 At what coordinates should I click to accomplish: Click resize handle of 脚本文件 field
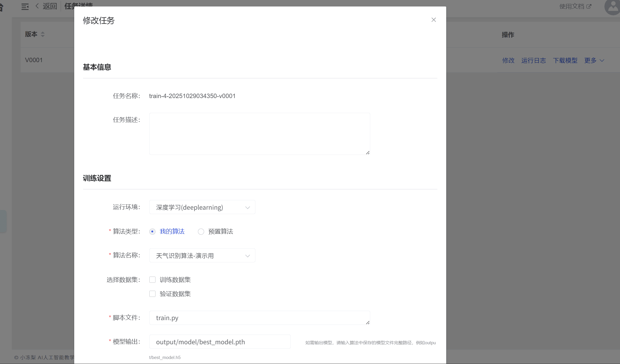[368, 322]
